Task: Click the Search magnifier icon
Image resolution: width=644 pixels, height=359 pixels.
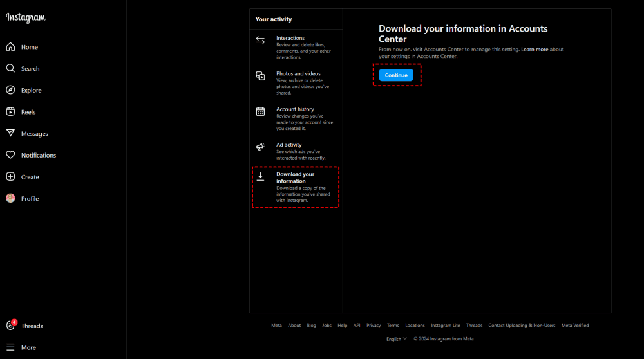Action: (10, 68)
